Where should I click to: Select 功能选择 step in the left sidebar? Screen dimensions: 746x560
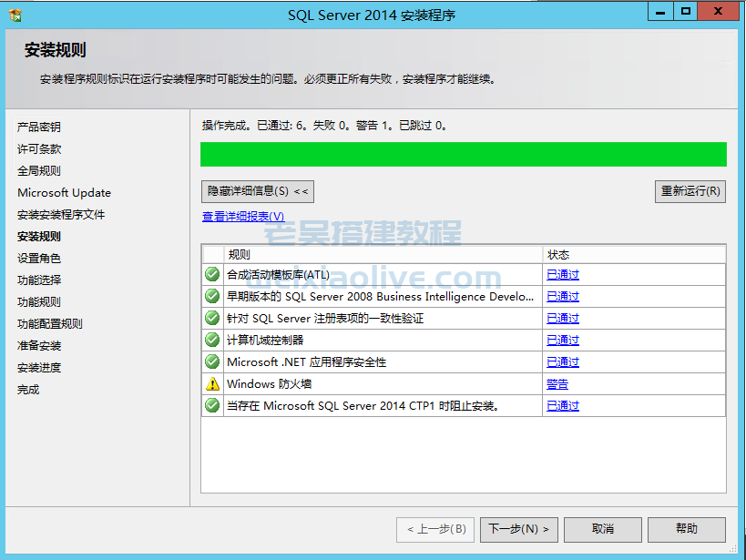(x=39, y=280)
